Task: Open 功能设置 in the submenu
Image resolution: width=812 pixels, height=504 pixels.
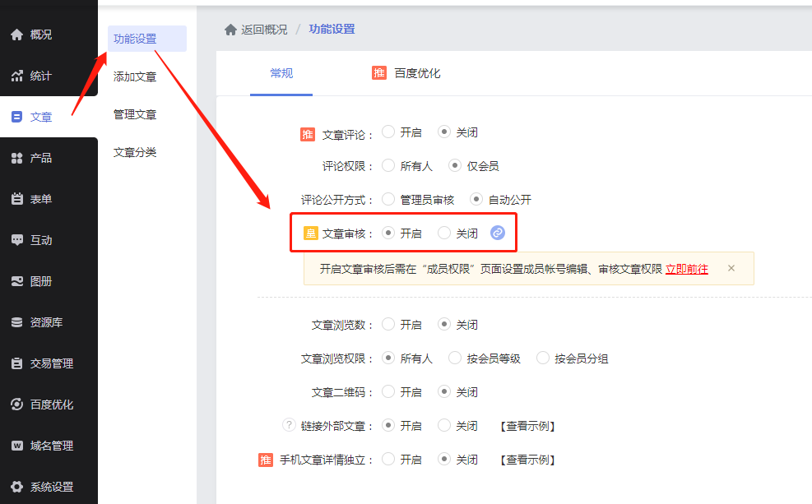Action: pos(147,39)
